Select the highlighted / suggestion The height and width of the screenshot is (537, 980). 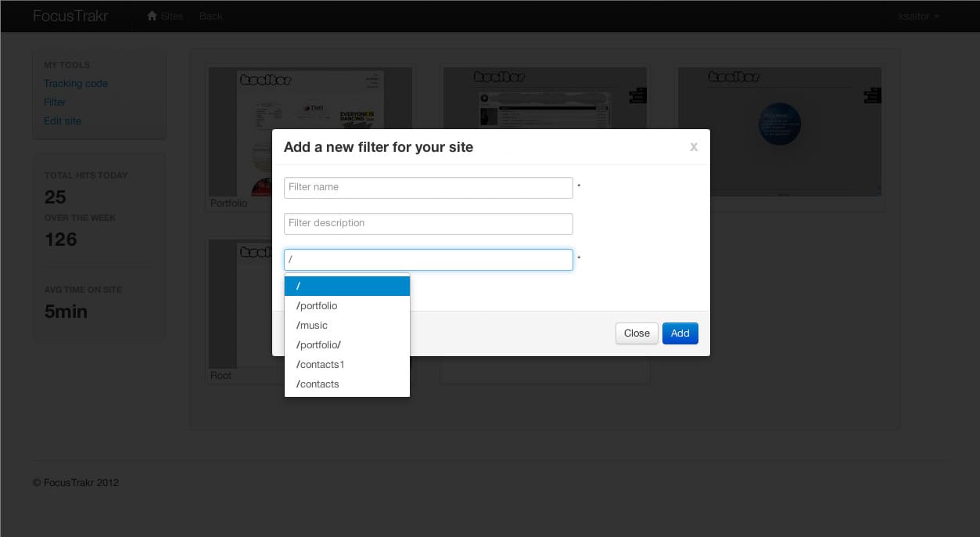(347, 286)
